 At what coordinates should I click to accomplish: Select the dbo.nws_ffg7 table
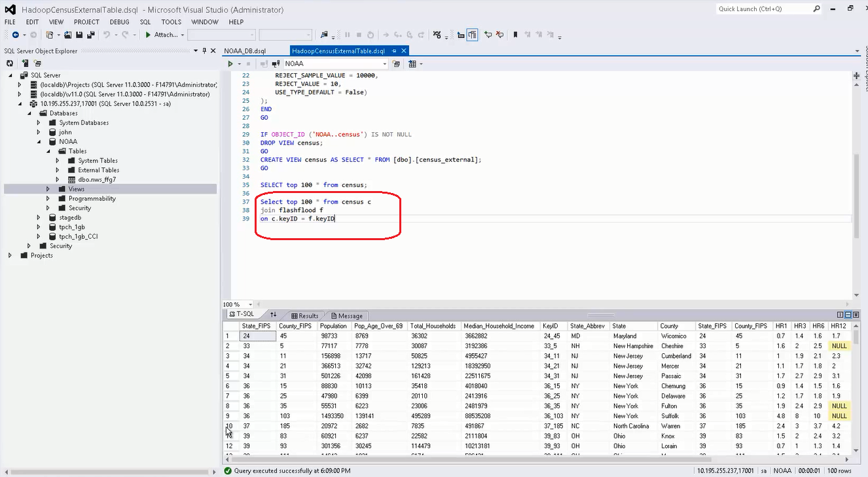click(x=97, y=179)
